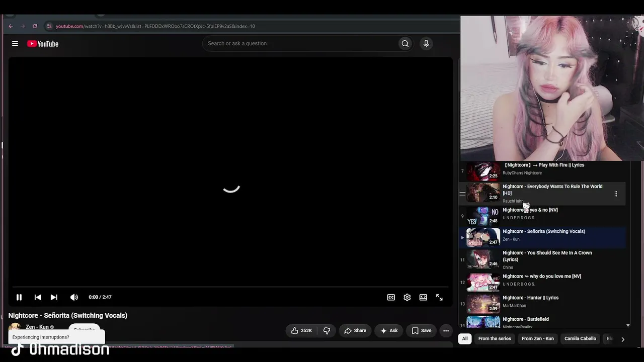Play Everybody Wants To Rule The World
Viewport: 644px width, 362px height.
coord(543,194)
